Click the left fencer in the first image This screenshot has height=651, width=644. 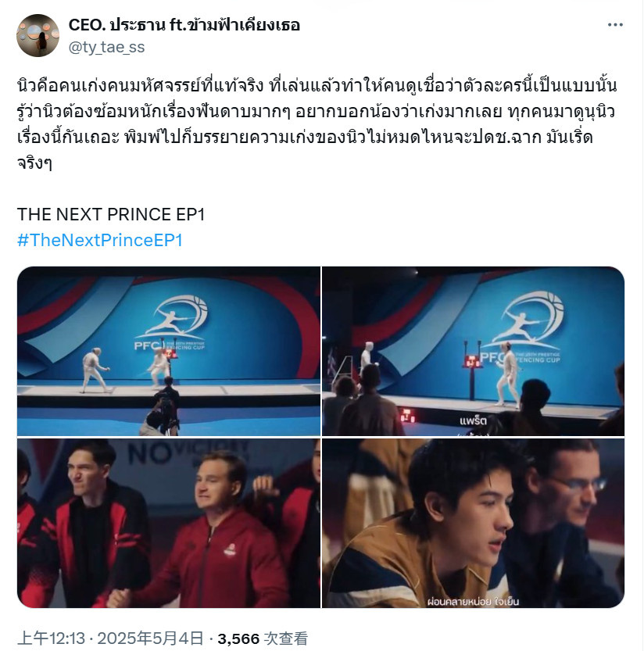point(95,370)
